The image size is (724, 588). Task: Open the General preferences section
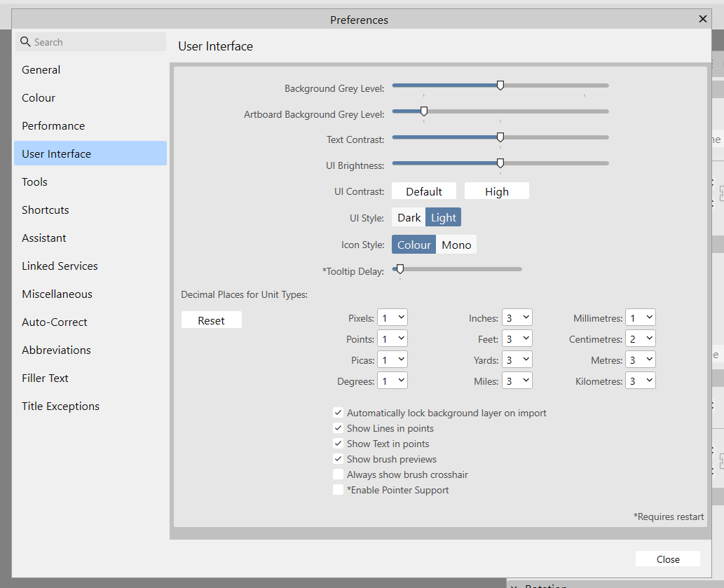pyautogui.click(x=41, y=69)
